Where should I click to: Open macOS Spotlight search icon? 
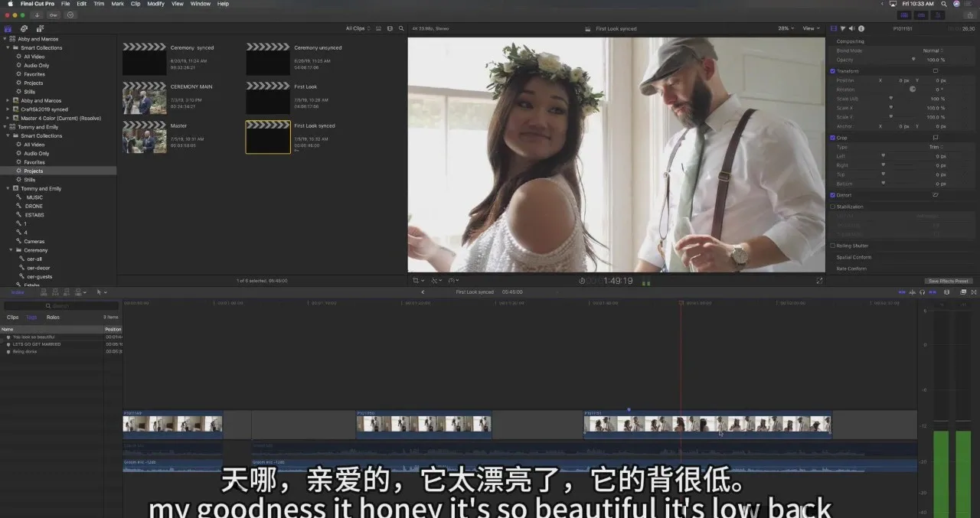pyautogui.click(x=946, y=4)
